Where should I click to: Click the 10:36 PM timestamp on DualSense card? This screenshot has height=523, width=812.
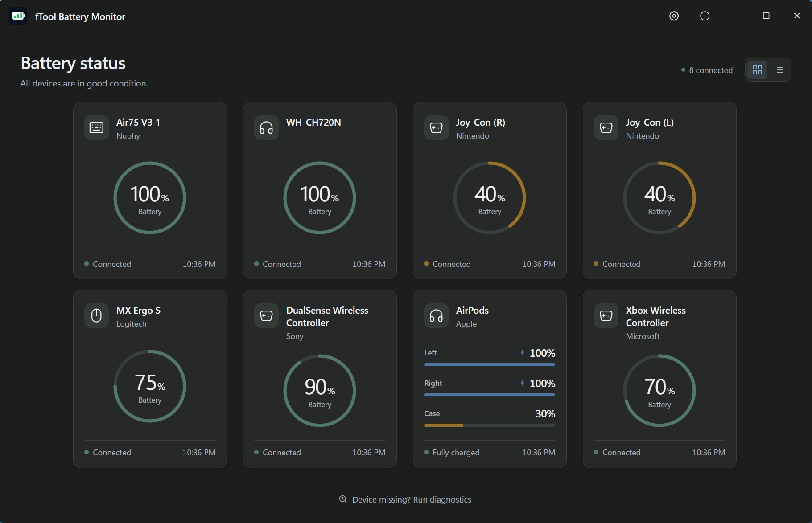point(369,453)
